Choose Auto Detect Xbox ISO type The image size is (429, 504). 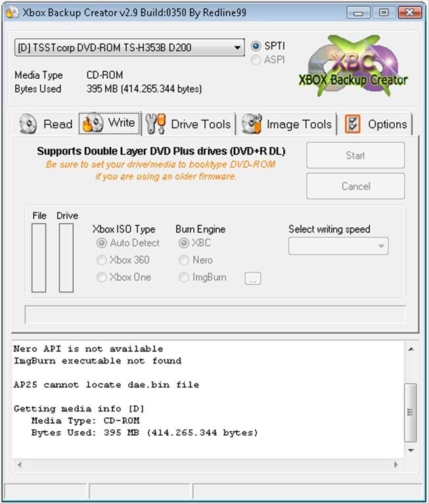(102, 243)
